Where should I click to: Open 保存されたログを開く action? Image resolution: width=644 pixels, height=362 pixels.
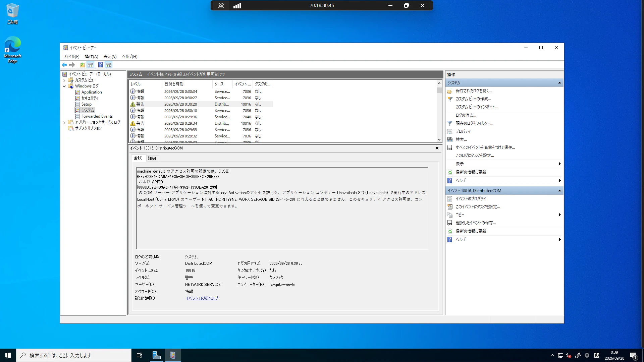click(x=473, y=91)
